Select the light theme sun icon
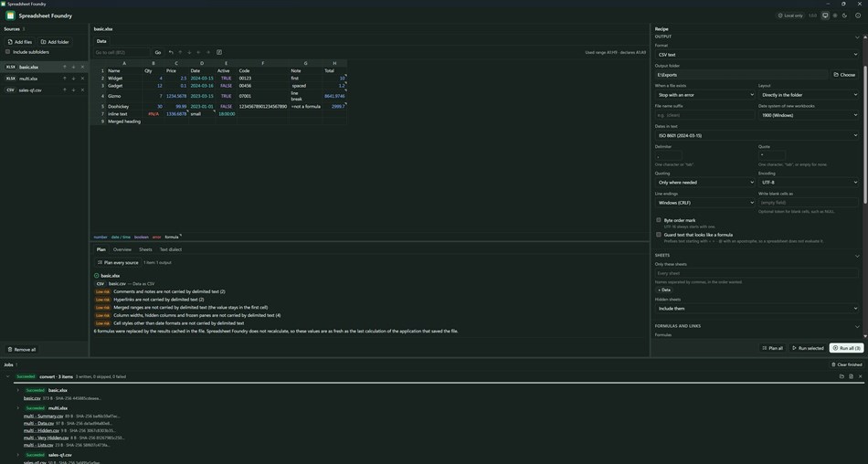Screen dimensions: 868x464 (x=835, y=16)
